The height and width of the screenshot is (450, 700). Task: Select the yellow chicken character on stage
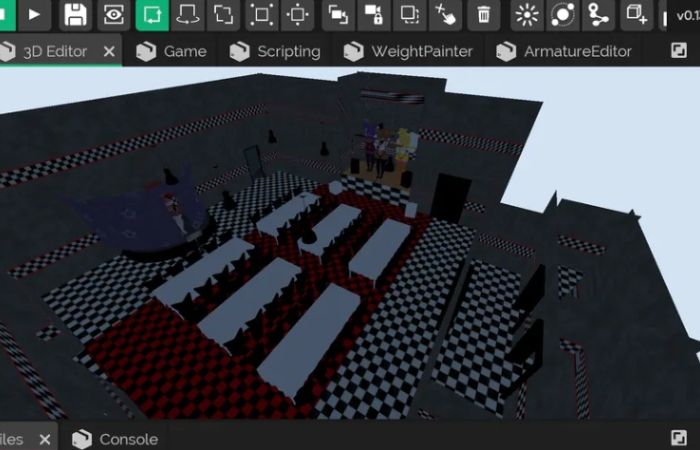(404, 150)
